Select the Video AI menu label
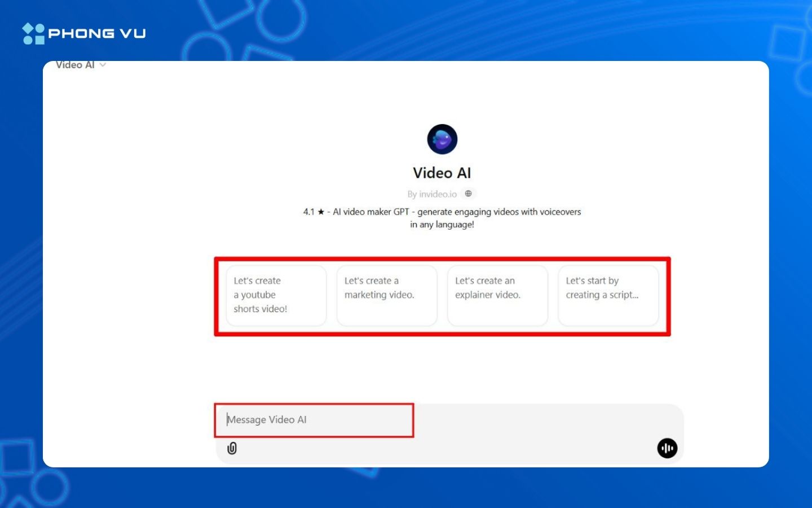The image size is (812, 508). 75,65
